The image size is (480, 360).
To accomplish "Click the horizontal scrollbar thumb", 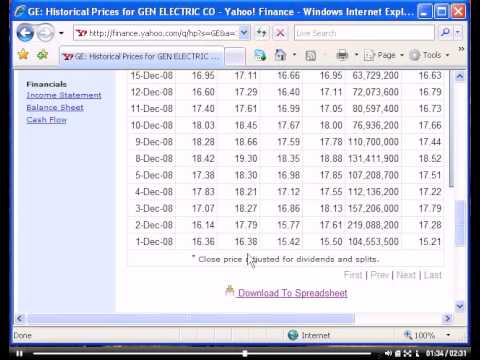I will [191, 318].
